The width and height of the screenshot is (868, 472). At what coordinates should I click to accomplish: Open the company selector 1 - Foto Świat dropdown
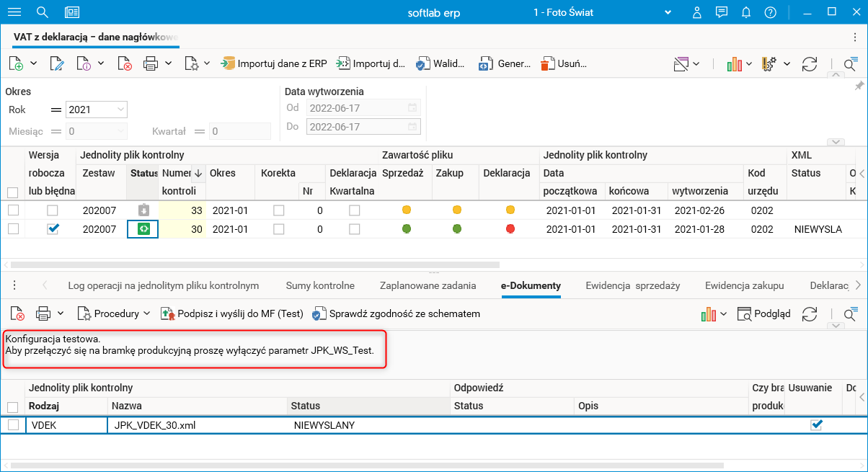[668, 12]
